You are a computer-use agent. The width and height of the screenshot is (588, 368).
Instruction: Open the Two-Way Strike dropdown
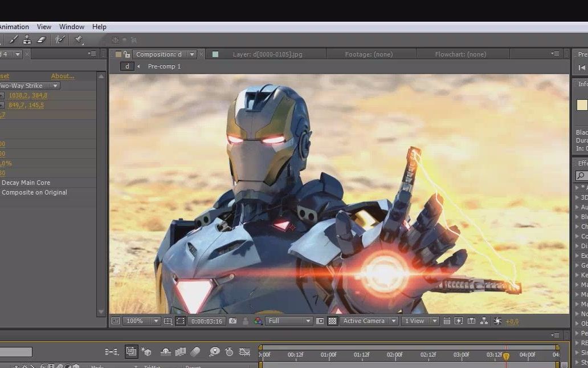tap(30, 86)
